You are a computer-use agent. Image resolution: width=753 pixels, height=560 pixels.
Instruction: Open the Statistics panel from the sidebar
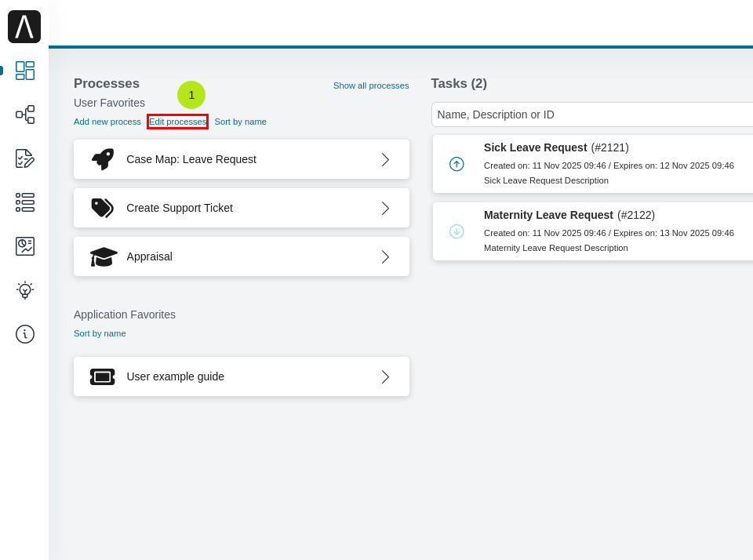coord(24,245)
